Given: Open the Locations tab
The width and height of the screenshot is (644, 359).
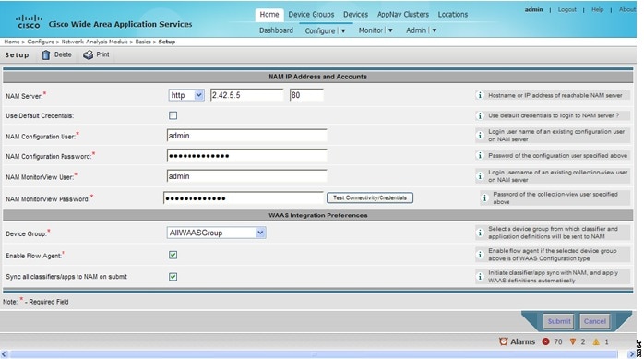Looking at the screenshot, I should 453,15.
